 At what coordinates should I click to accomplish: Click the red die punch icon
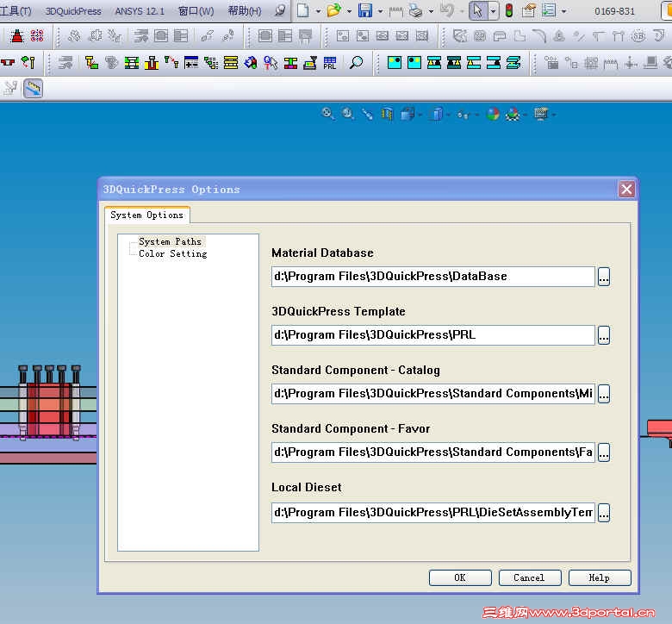[x=8, y=63]
